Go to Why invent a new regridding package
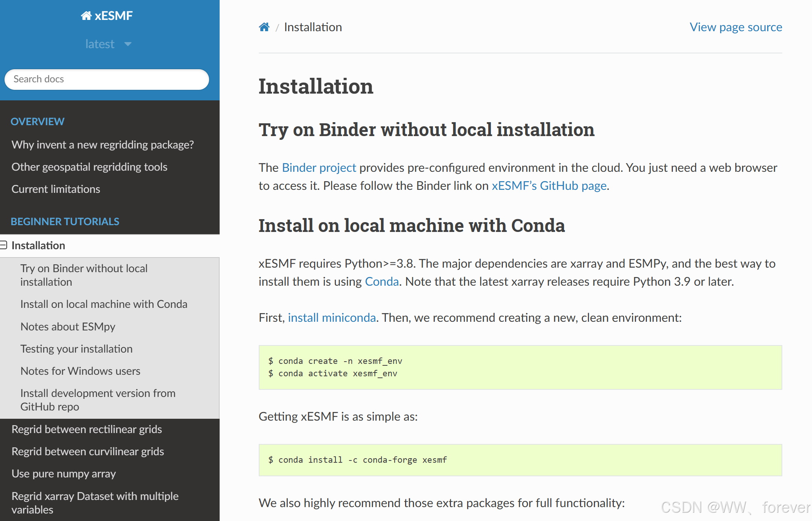 coord(102,145)
